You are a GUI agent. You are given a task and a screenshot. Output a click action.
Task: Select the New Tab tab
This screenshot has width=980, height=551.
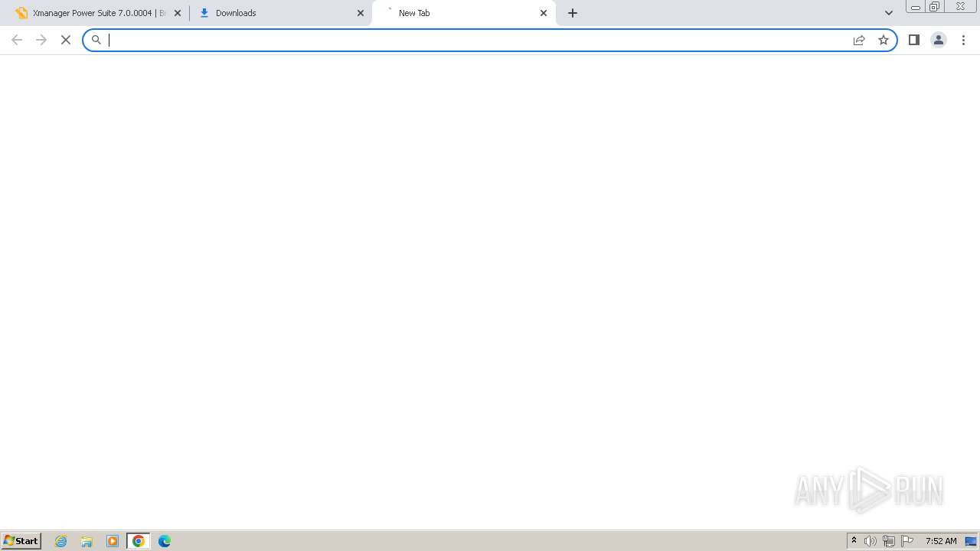(463, 13)
